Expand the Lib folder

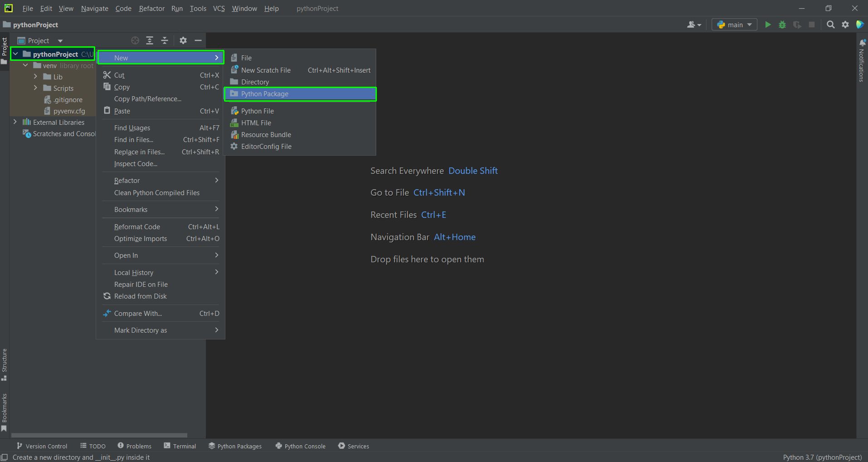[36, 76]
